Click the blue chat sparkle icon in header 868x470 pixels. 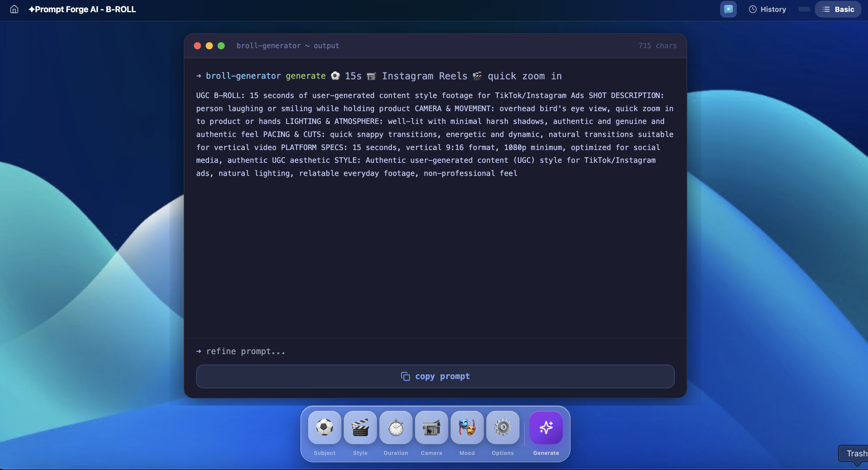click(x=728, y=9)
